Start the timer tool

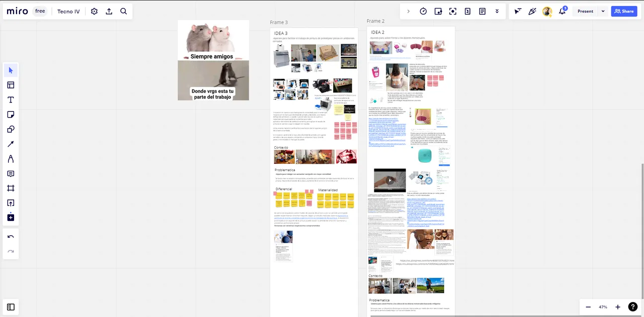(423, 11)
